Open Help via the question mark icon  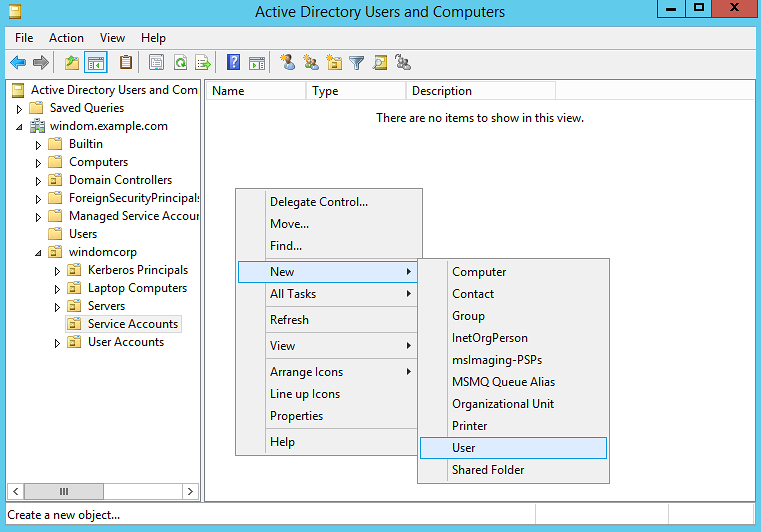click(x=232, y=62)
